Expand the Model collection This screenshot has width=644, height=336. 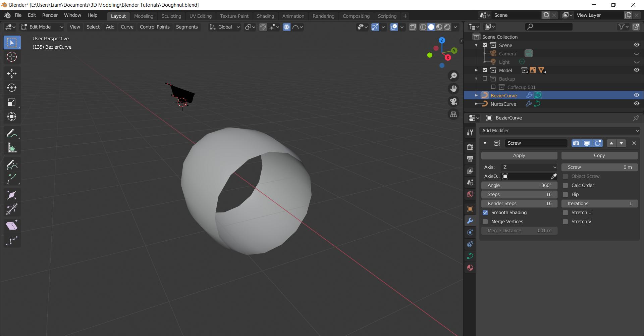[x=476, y=70]
